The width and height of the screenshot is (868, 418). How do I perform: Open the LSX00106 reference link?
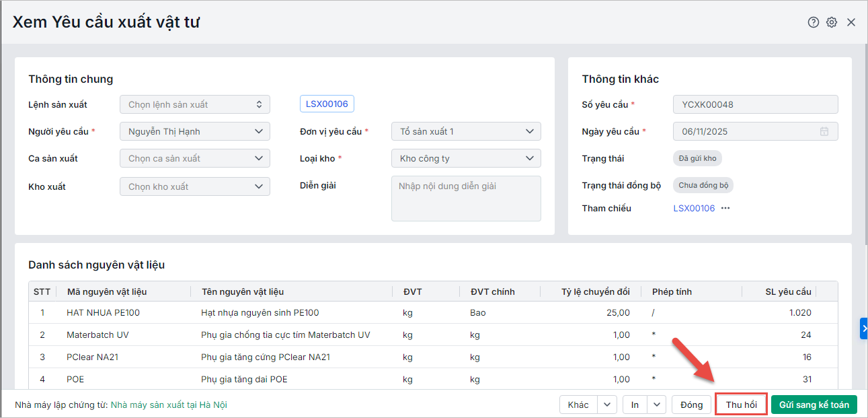tap(694, 209)
